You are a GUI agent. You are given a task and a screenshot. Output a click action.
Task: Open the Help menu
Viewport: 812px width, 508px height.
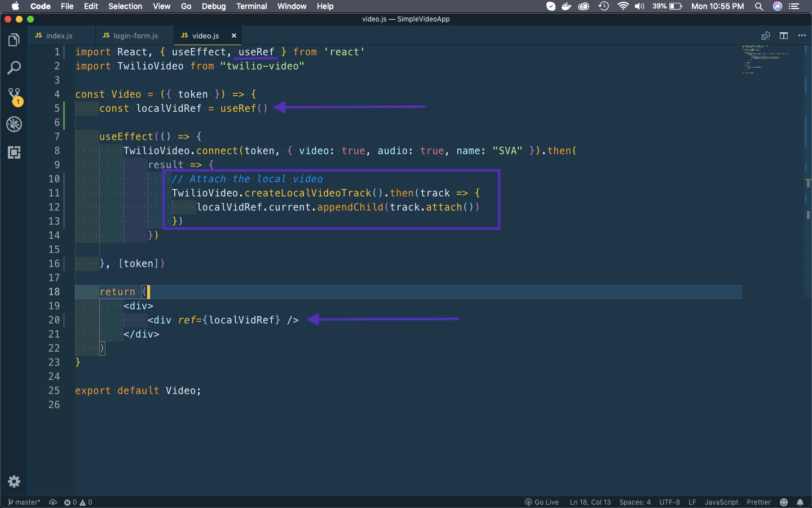tap(325, 6)
